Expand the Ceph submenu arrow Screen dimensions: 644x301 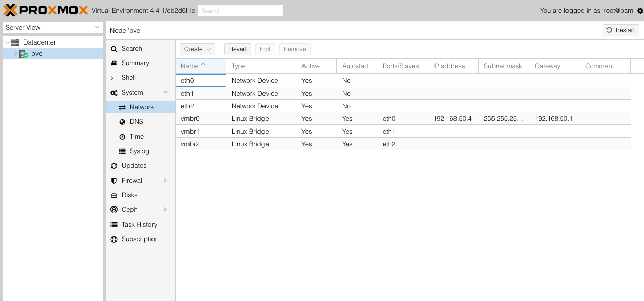[x=165, y=210]
